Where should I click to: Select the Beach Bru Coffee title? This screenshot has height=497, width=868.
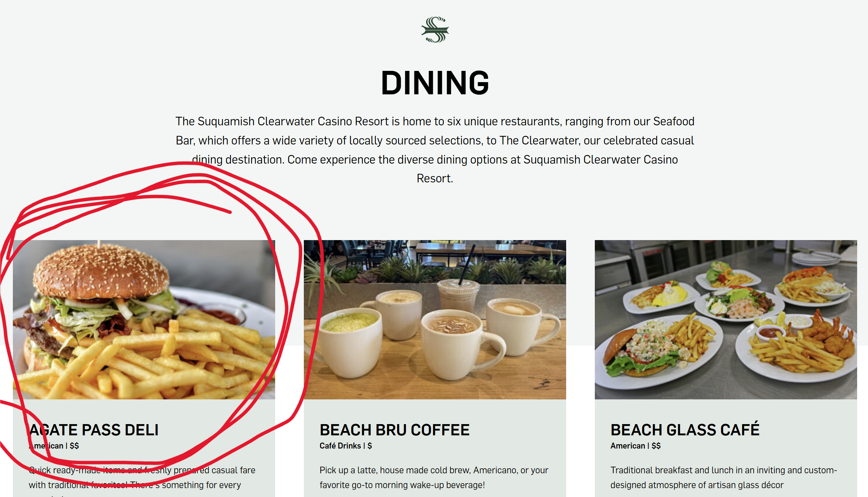(x=394, y=430)
